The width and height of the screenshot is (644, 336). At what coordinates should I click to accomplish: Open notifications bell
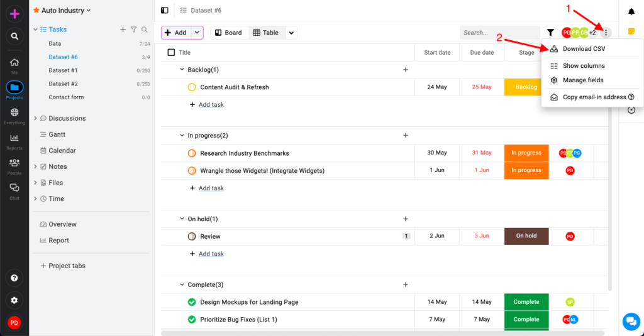click(631, 11)
